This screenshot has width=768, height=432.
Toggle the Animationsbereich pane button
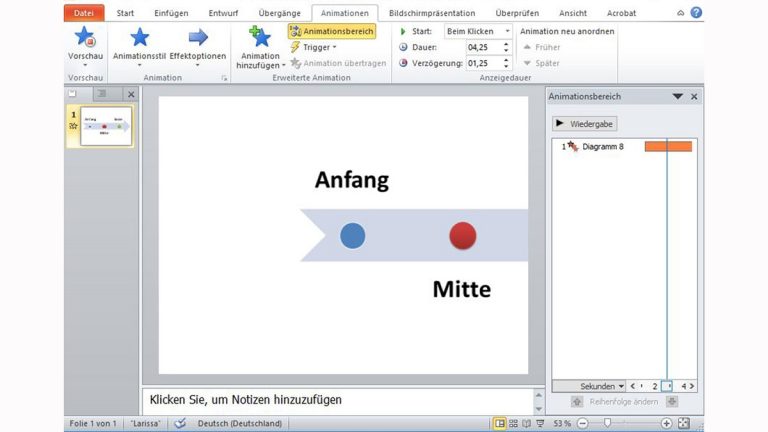331,32
